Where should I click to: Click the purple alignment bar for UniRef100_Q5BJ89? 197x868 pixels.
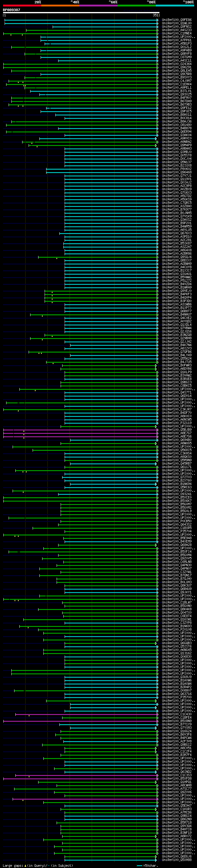[80, 430]
